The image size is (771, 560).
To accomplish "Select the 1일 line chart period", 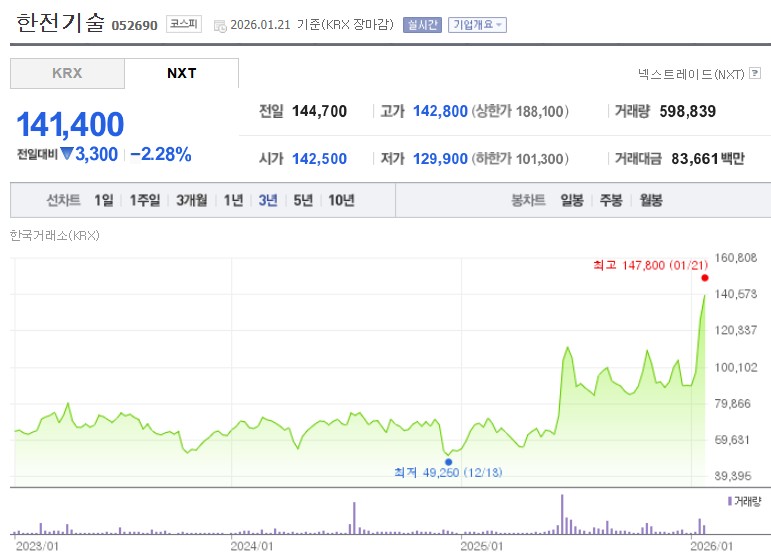I will click(x=104, y=200).
